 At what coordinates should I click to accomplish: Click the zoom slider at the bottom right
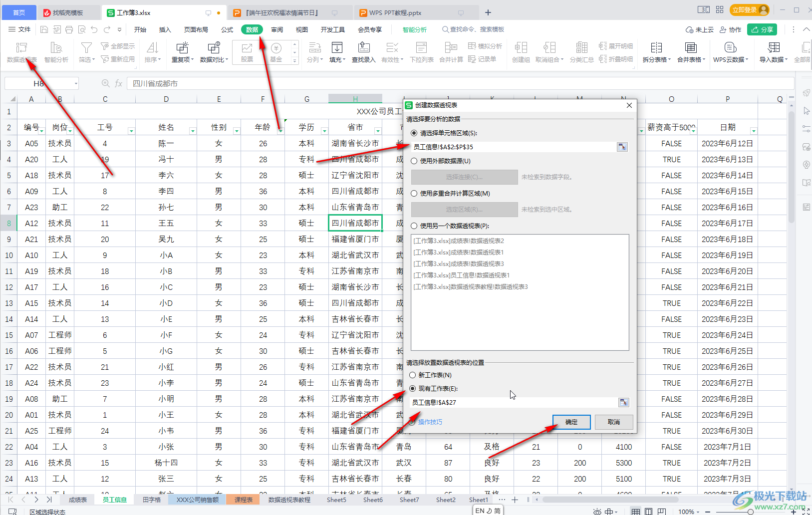coord(750,512)
